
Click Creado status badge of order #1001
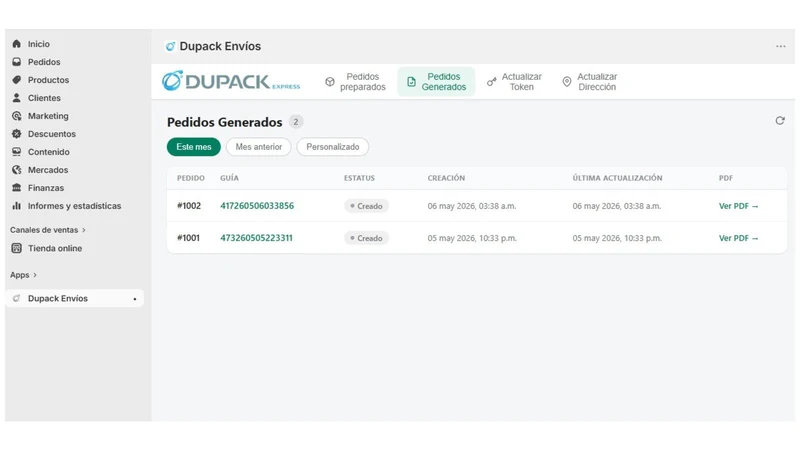[x=366, y=238]
